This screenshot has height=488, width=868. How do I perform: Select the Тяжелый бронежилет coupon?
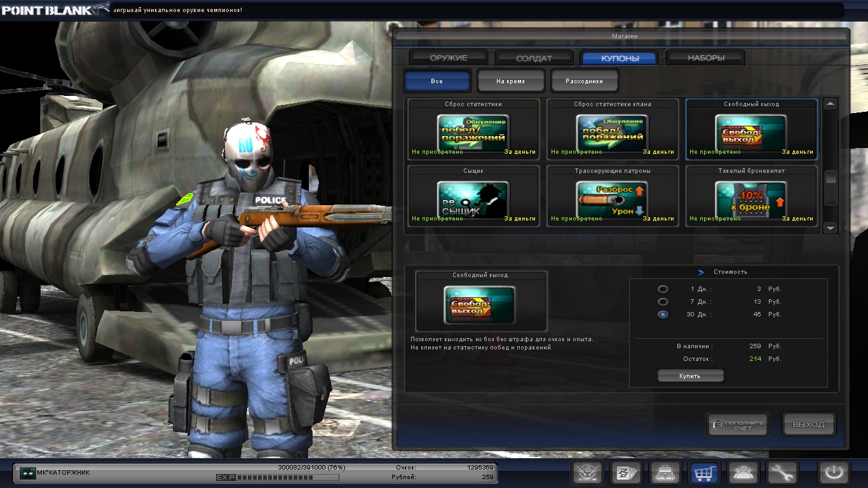(751, 196)
